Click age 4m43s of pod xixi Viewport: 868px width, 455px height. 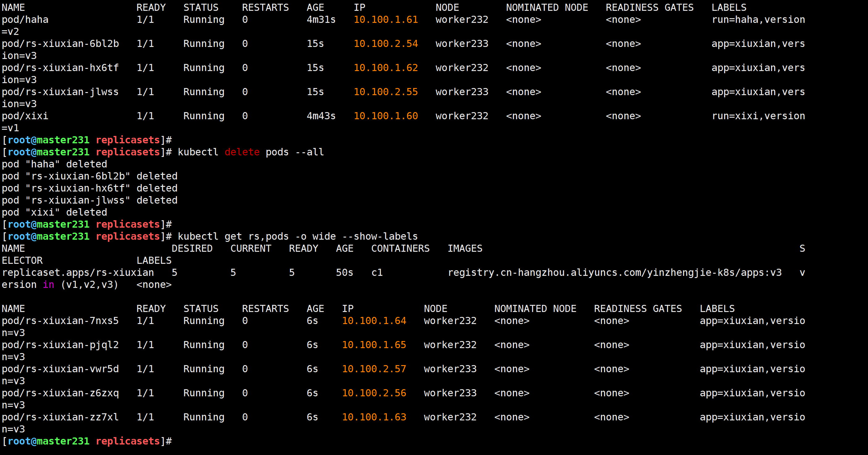[321, 116]
